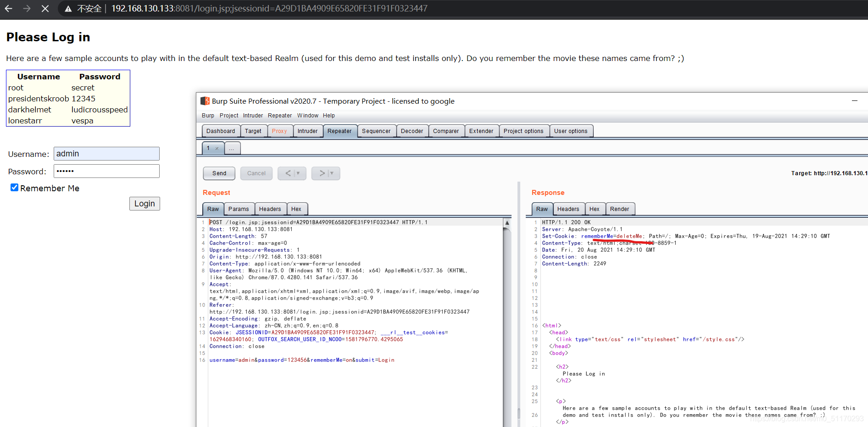
Task: Click the insecure site warning icon
Action: pos(68,9)
